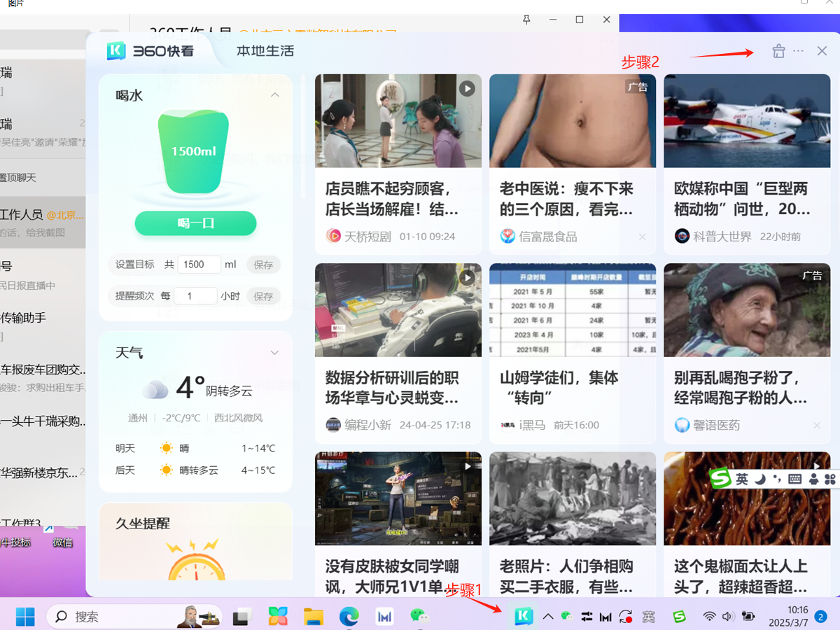Click the Wi-Fi network icon in the tray
Image resolution: width=840 pixels, height=630 pixels.
[710, 616]
